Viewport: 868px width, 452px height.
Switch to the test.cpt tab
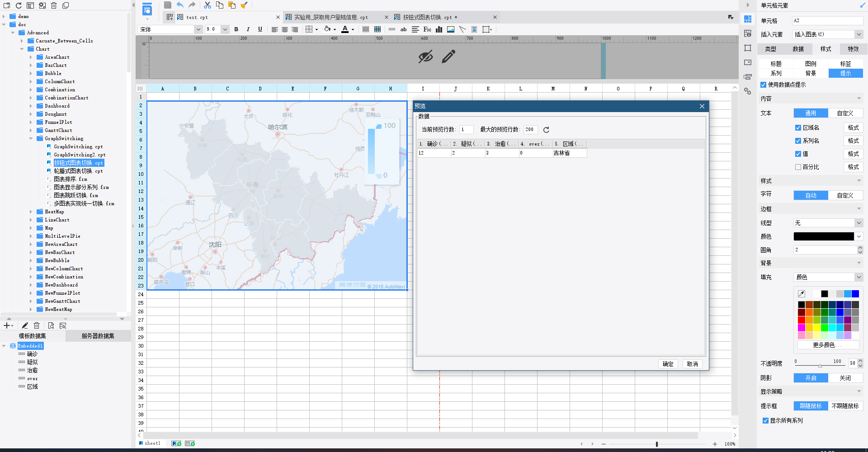[197, 17]
